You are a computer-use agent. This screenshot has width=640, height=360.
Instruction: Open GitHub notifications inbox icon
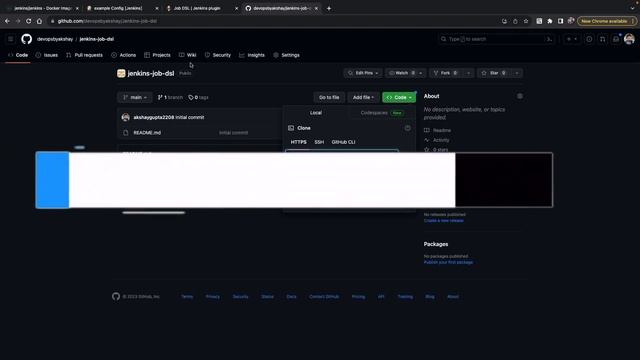coord(616,39)
